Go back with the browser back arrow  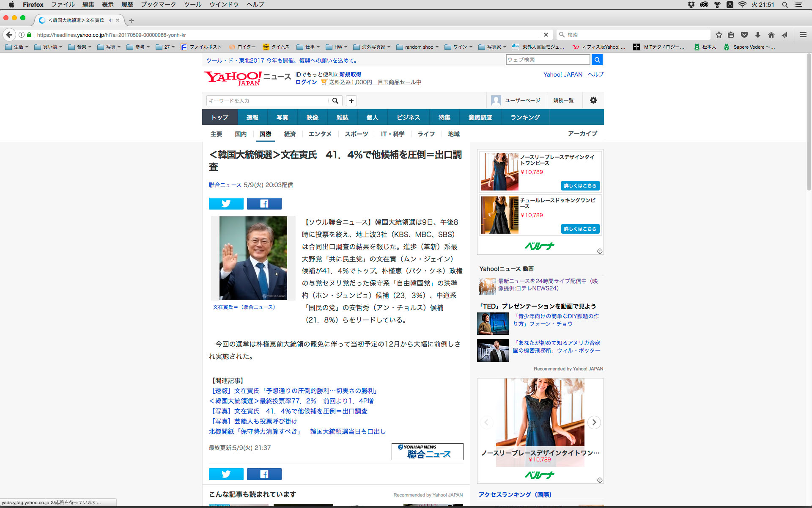click(x=9, y=35)
